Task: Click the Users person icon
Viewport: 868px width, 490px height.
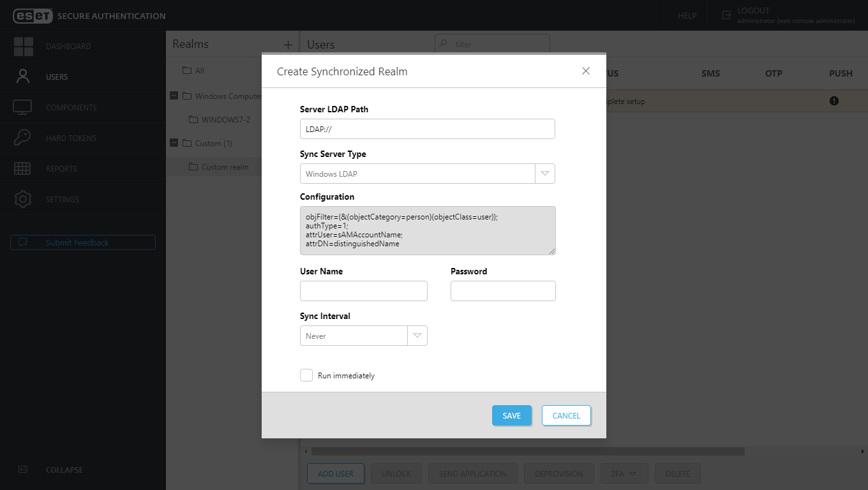Action: click(x=23, y=77)
